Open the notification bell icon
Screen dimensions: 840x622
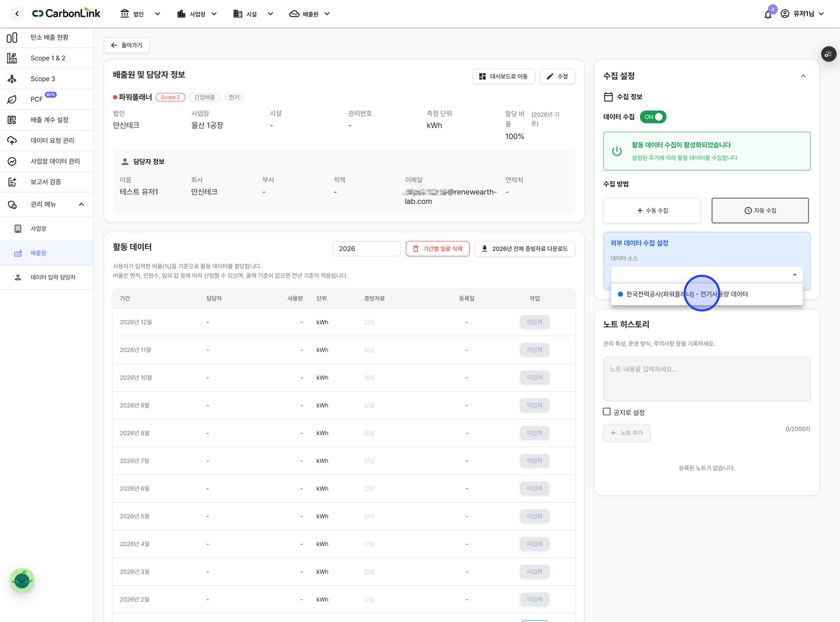click(768, 14)
